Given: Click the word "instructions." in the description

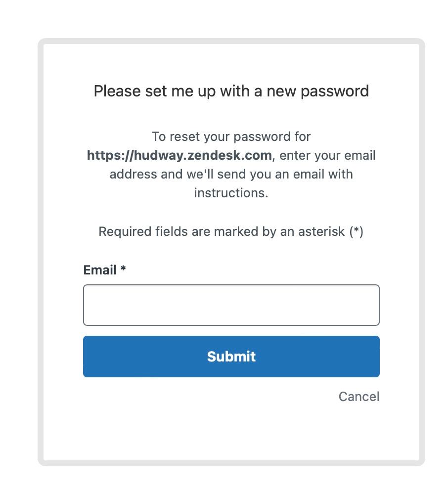Looking at the screenshot, I should coord(231,193).
